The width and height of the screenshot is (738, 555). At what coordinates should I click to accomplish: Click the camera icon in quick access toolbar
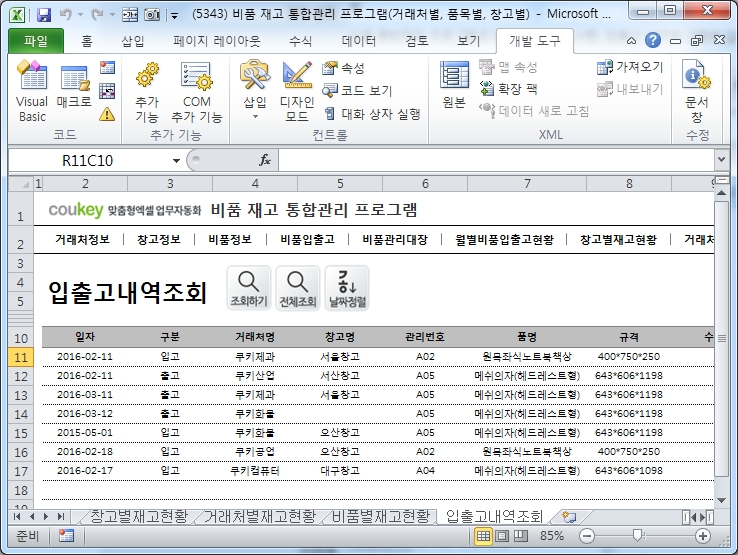click(x=152, y=15)
